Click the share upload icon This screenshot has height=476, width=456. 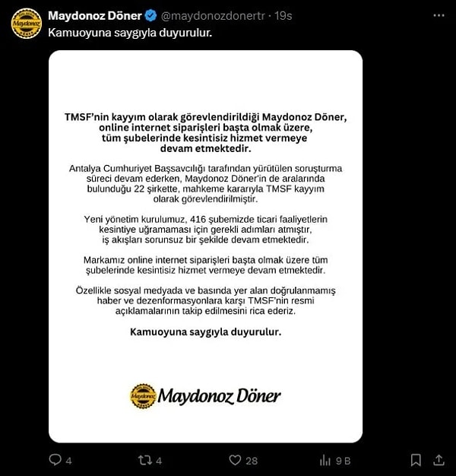click(439, 460)
